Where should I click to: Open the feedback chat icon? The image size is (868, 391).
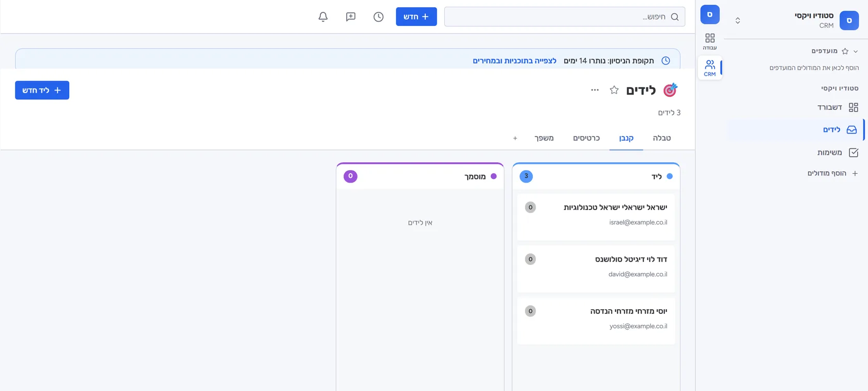pos(351,17)
